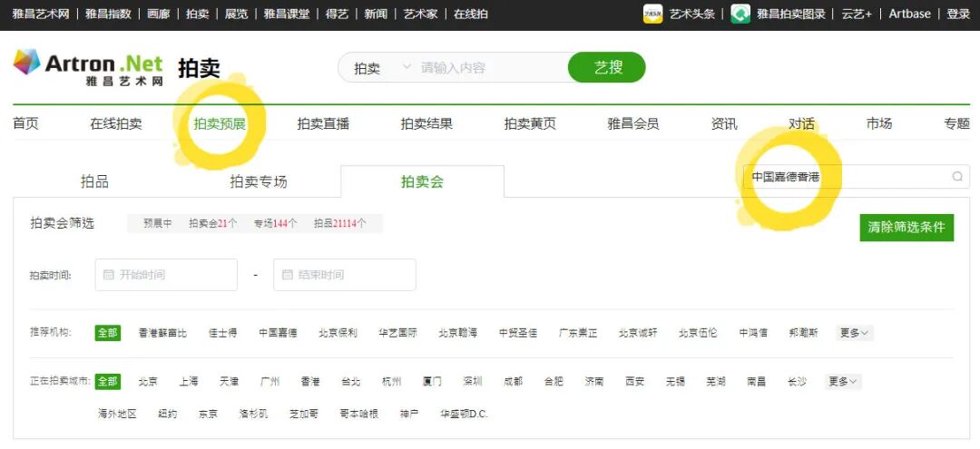Screen dimensions: 980x449
Task: Open 得艺 in the top bar
Action: (x=337, y=14)
